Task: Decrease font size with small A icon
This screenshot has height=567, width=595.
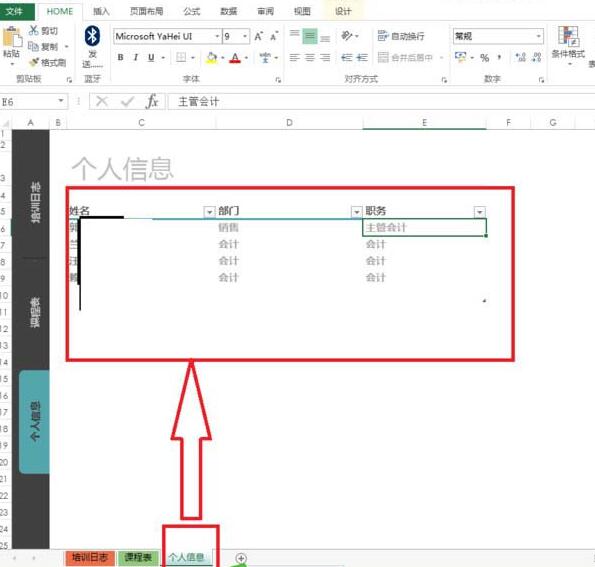Action: (x=274, y=36)
